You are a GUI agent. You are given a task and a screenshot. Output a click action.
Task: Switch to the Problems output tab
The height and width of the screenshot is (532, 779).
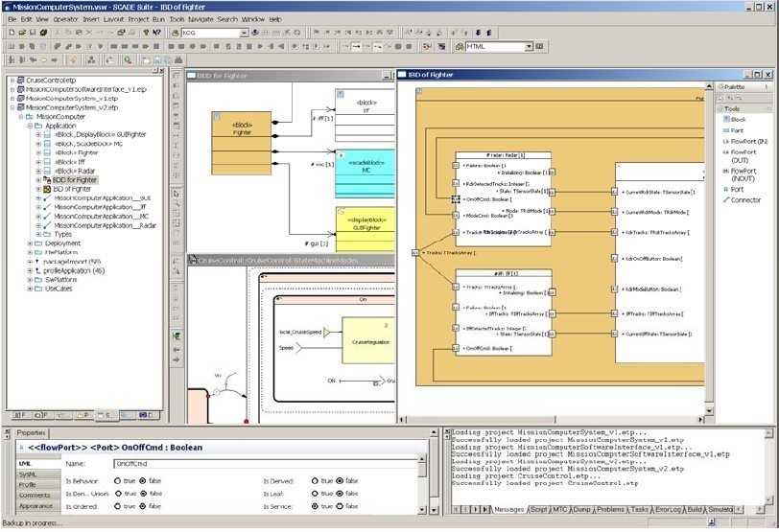point(610,509)
